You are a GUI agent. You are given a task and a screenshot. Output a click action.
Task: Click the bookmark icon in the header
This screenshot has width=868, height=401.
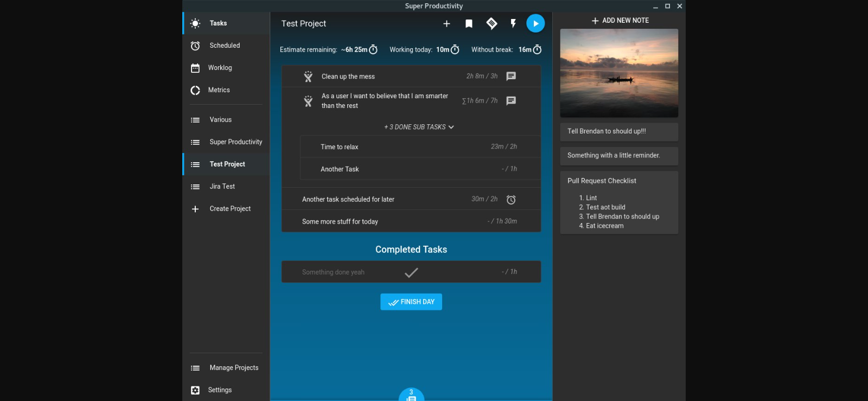point(469,23)
